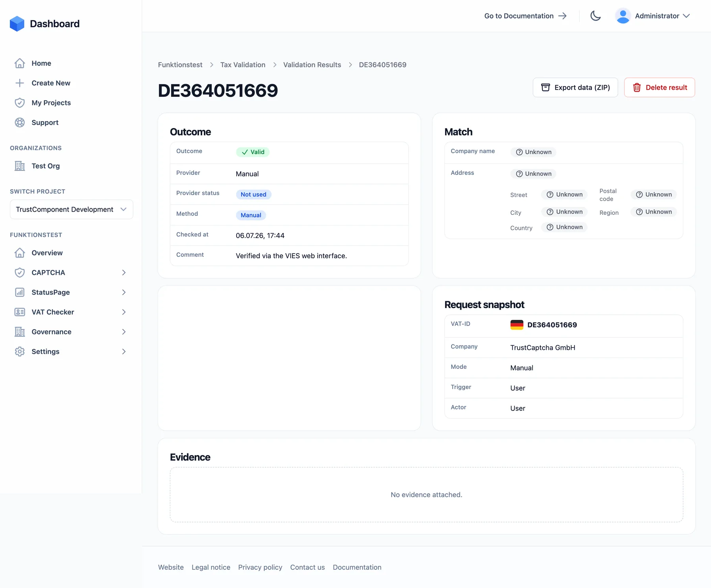
Task: Click the 'No evidence attached.' placeholder area
Action: pyautogui.click(x=427, y=495)
